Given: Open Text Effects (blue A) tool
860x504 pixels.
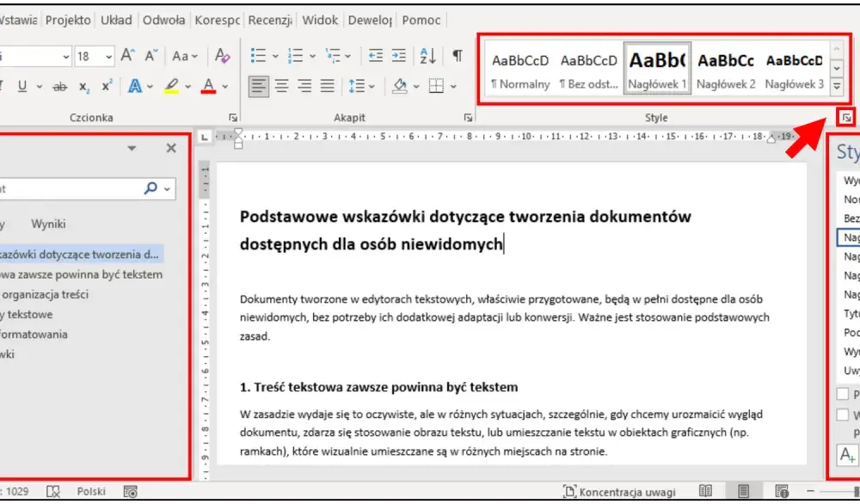Looking at the screenshot, I should 134,86.
